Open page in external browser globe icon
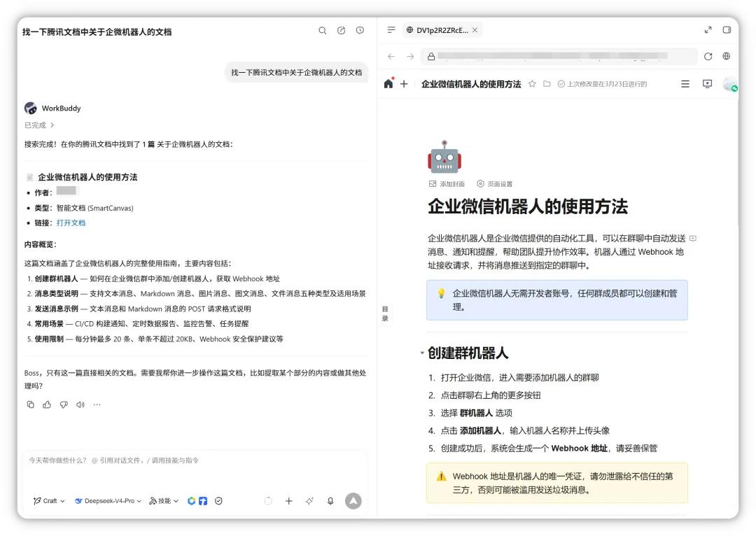The width and height of the screenshot is (756, 536). (727, 57)
